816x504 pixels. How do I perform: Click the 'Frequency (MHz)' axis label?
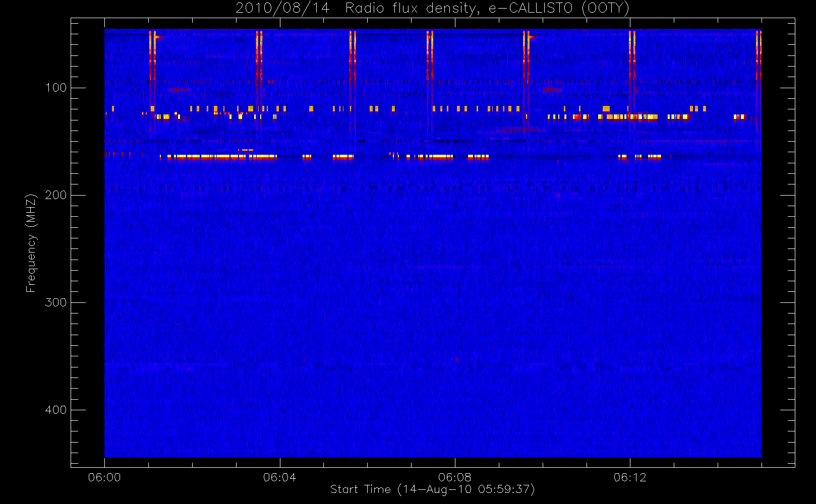31,243
